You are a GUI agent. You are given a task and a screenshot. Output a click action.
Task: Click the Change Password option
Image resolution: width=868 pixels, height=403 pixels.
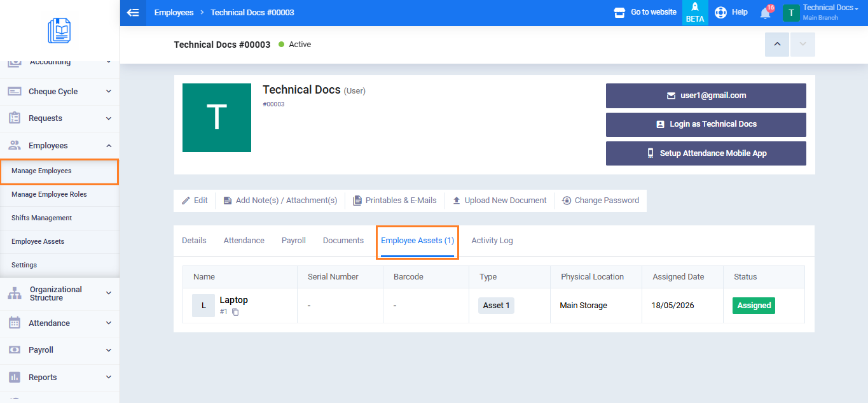pyautogui.click(x=600, y=201)
